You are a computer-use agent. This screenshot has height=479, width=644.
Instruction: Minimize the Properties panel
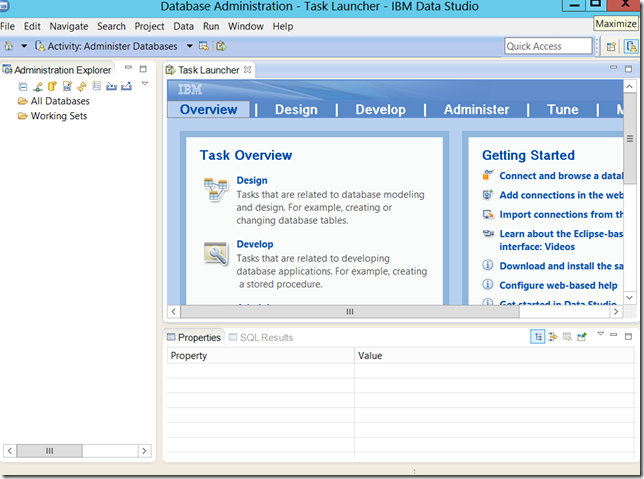(614, 335)
